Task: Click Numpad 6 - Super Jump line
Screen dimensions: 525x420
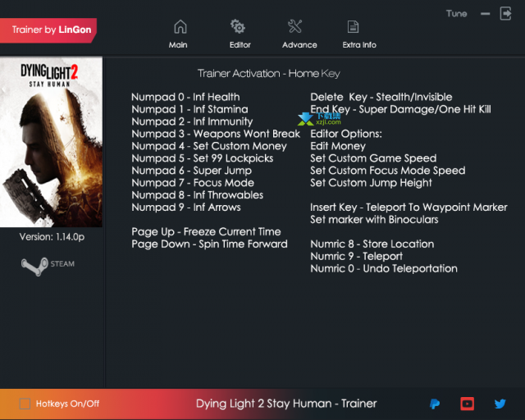Action: pos(191,171)
